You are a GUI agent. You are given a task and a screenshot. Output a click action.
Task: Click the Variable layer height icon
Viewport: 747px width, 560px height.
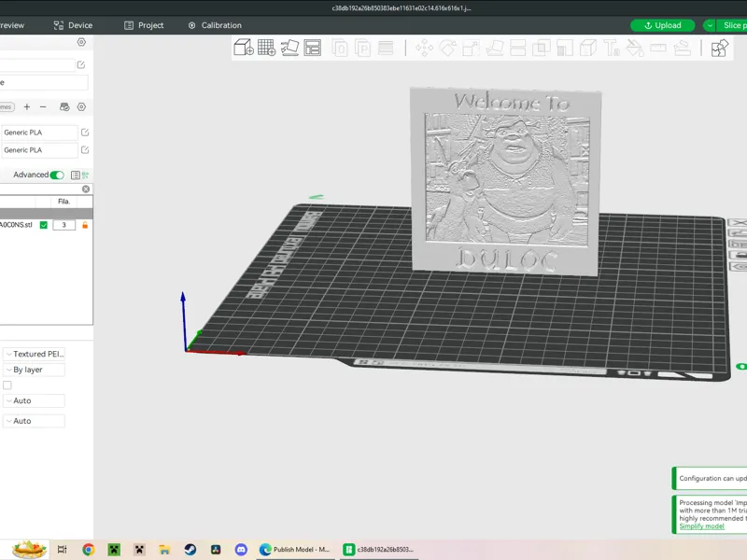386,49
